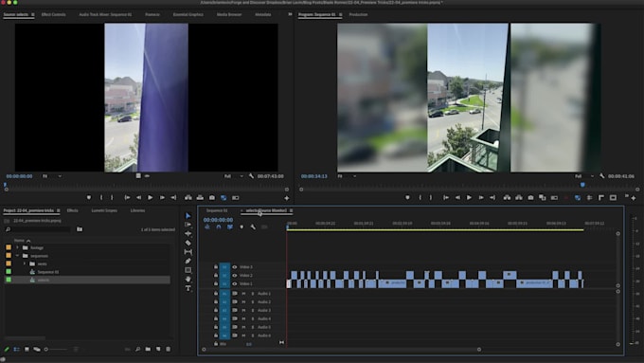Hide Video 1 track eye icon

pos(235,283)
